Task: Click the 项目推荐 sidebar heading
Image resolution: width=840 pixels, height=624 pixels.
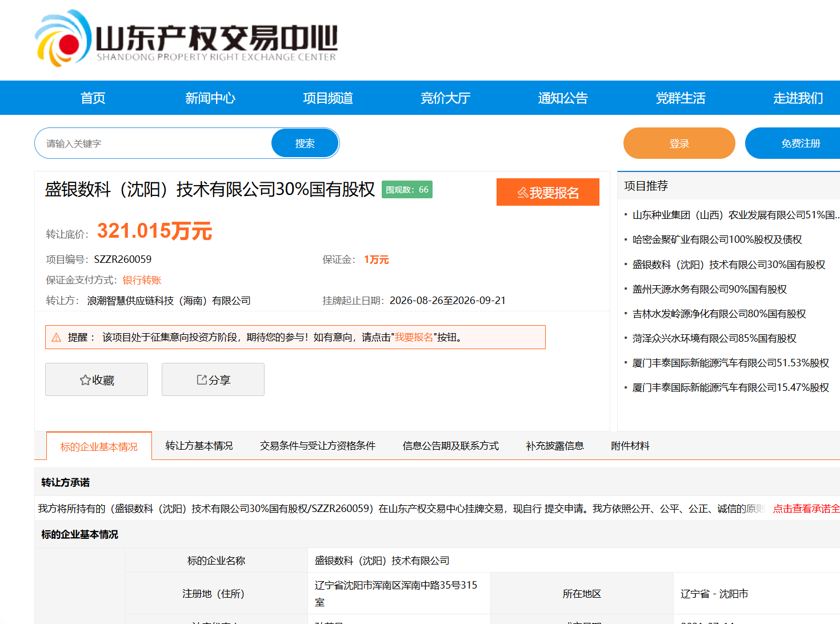Action: tap(646, 186)
